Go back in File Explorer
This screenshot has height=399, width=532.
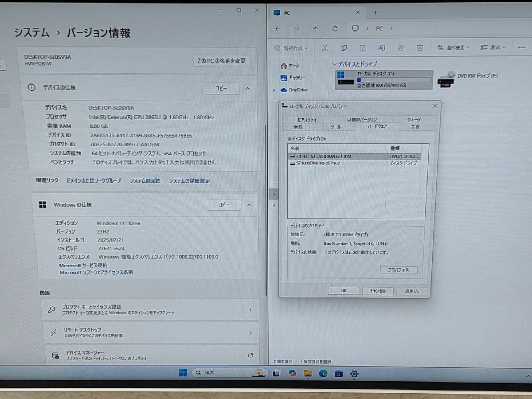(x=278, y=29)
